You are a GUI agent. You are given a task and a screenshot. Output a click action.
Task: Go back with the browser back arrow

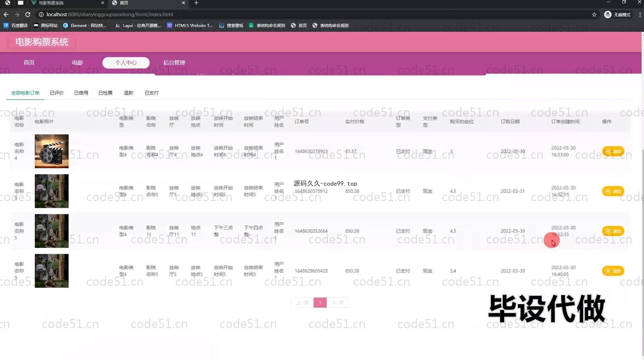coord(6,14)
